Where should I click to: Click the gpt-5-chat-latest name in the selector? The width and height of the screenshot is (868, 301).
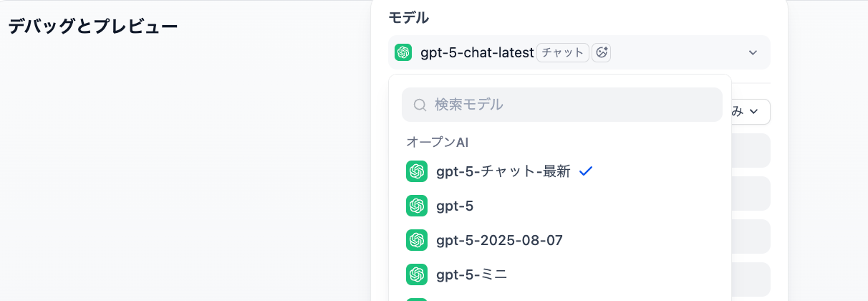point(478,52)
